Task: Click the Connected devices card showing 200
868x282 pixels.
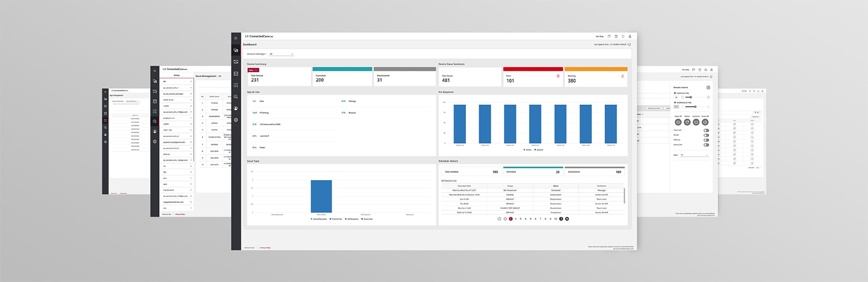Action: point(342,76)
